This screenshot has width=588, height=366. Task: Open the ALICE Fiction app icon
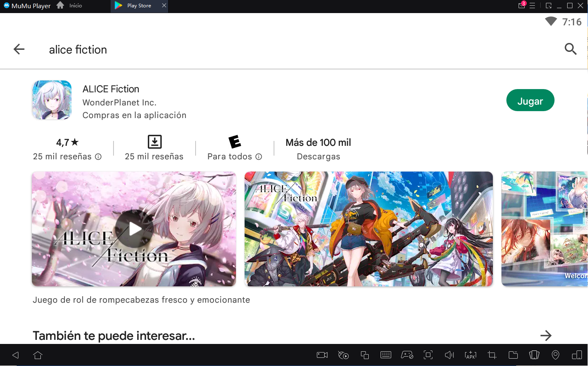(52, 100)
